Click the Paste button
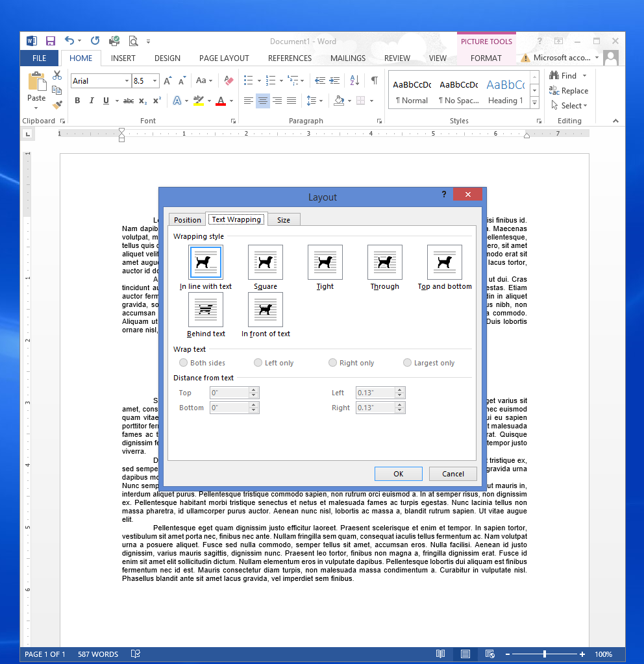The height and width of the screenshot is (664, 644). point(36,91)
